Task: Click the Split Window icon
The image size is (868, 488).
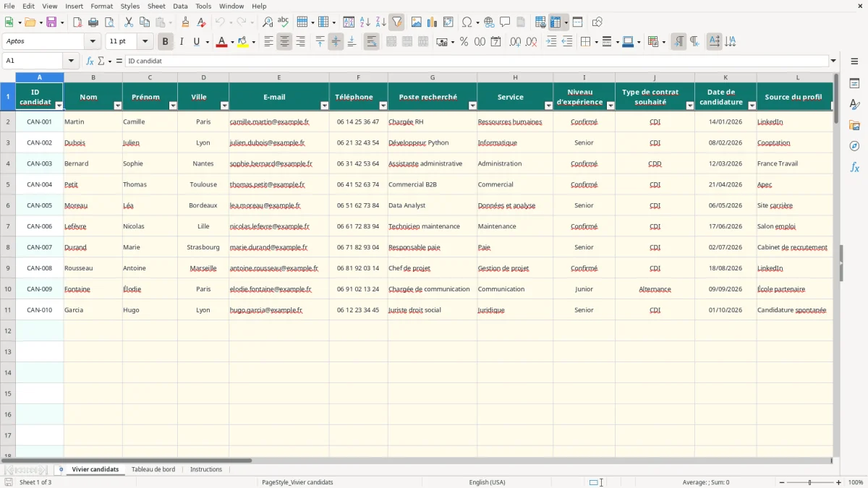Action: click(578, 22)
